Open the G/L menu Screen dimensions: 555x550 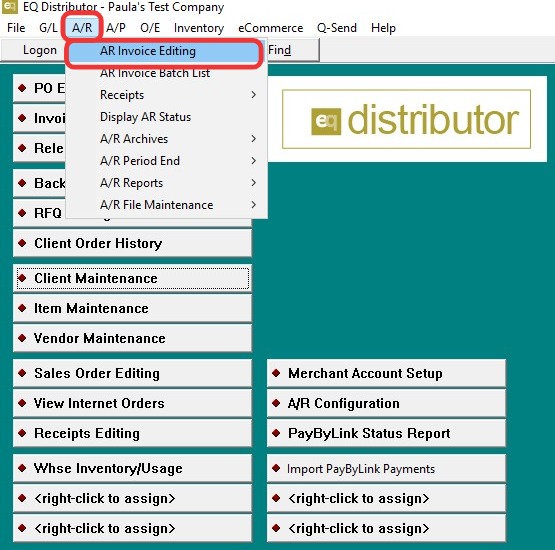click(48, 28)
